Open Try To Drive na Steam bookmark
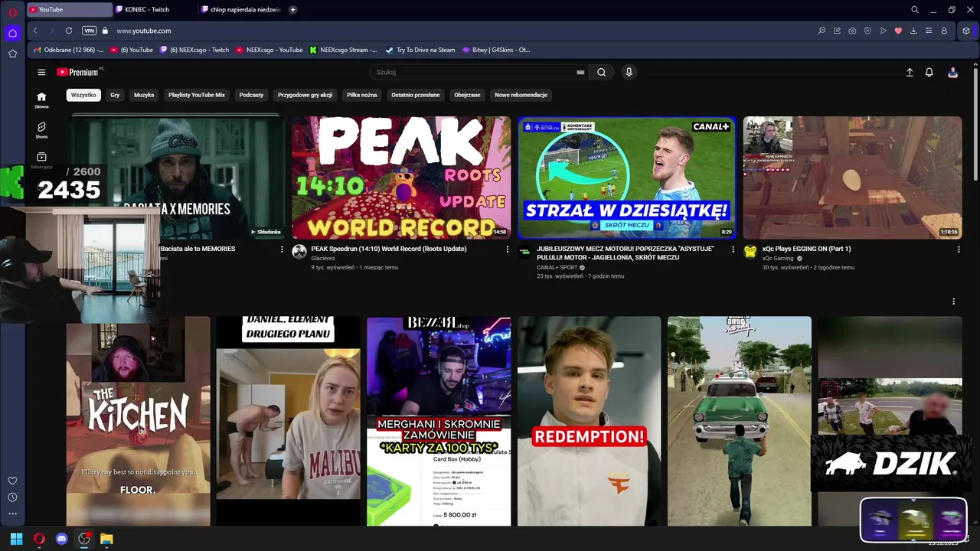Screen dimensions: 980x551 (420, 50)
